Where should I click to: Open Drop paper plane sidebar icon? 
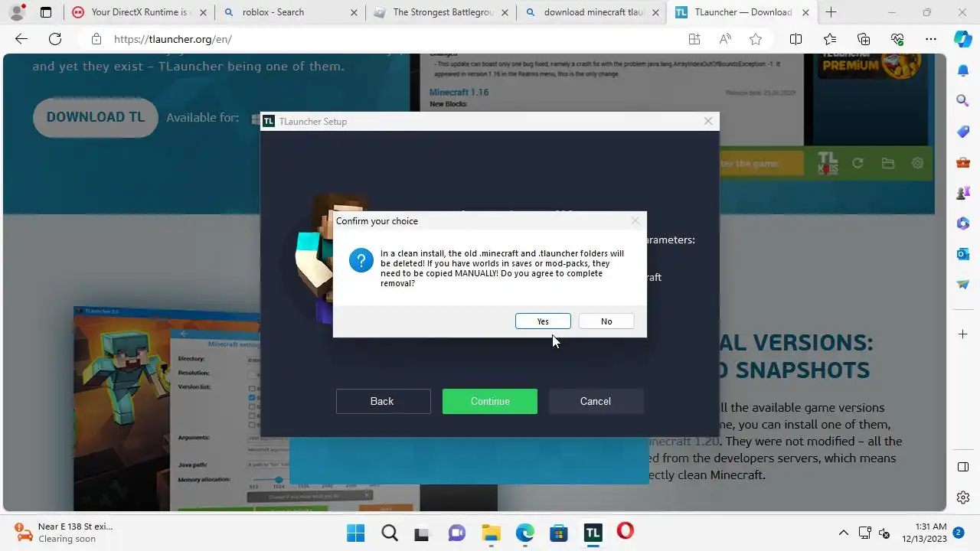(963, 284)
